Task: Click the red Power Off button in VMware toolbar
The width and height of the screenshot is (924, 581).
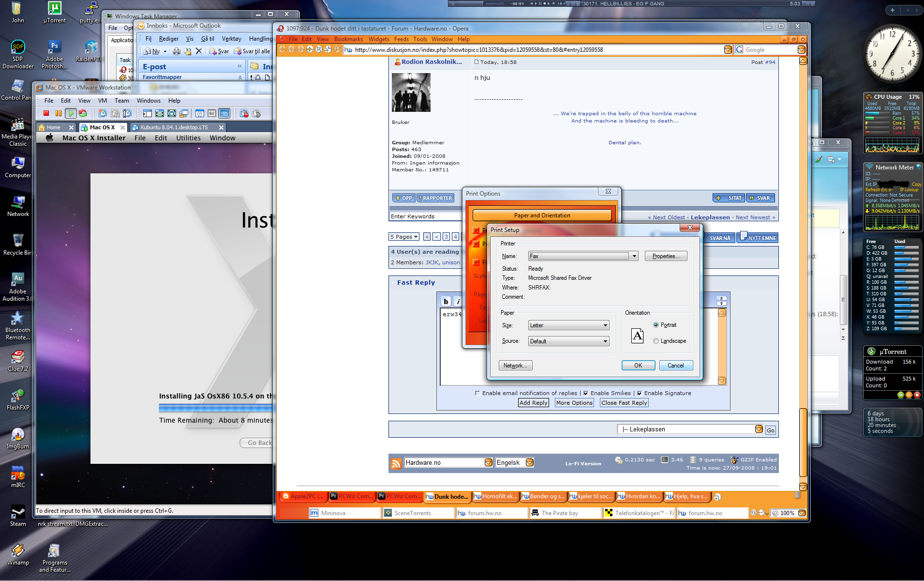Action: click(46, 113)
